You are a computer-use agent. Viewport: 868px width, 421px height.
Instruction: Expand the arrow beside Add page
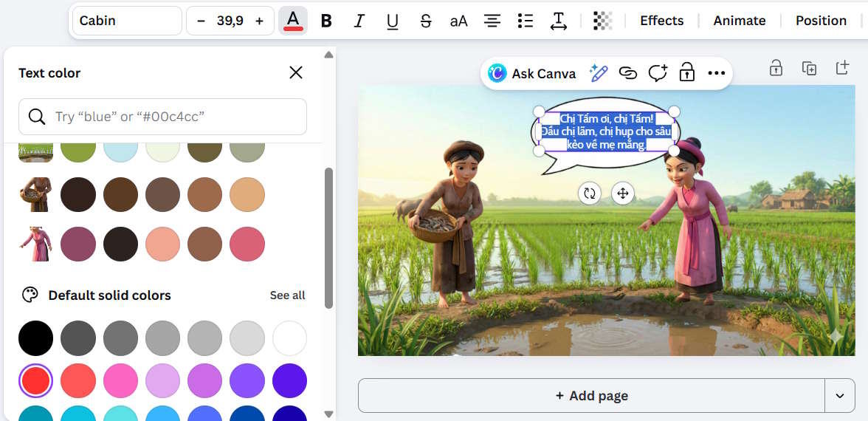(x=840, y=396)
